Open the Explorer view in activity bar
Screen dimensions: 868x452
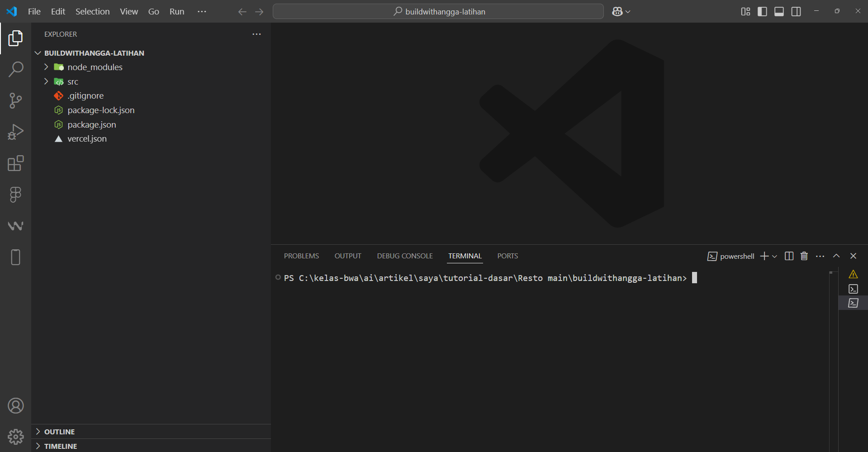click(15, 38)
